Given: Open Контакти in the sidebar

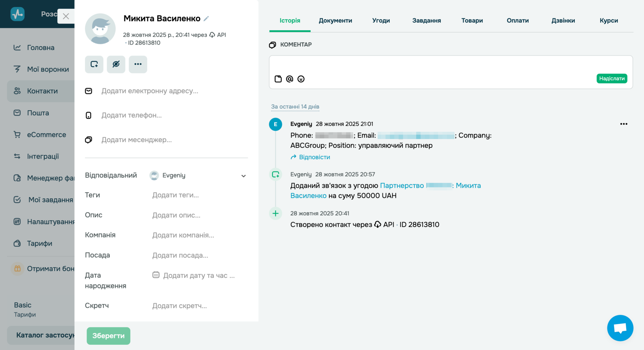Looking at the screenshot, I should pos(41,91).
